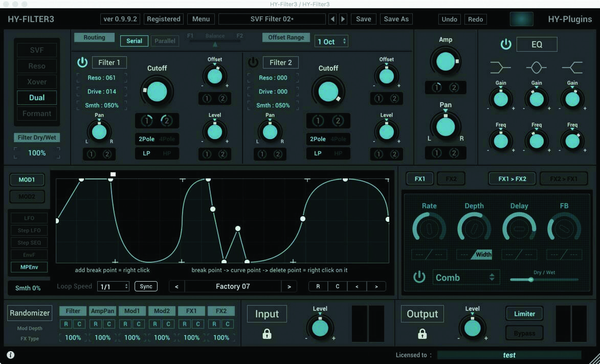Click the low shelf EQ band icon
600x364 pixels.
point(500,68)
